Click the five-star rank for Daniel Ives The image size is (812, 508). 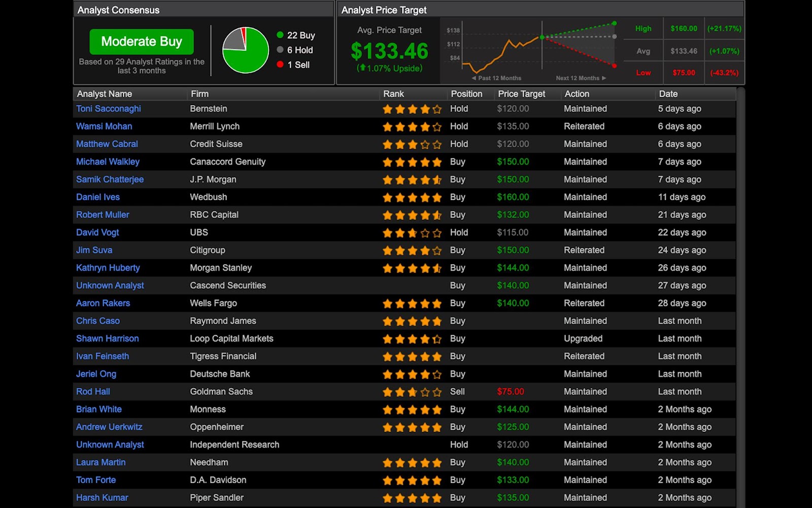tap(412, 198)
